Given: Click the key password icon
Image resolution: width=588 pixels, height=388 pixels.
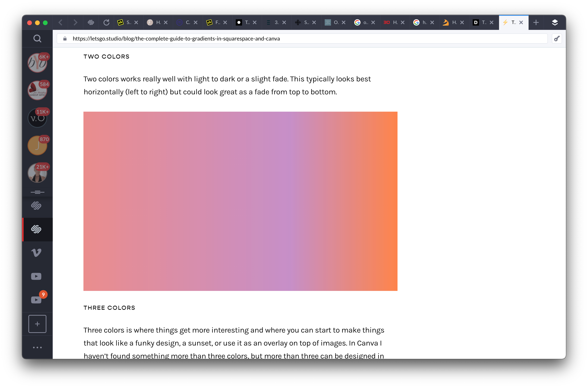Looking at the screenshot, I should point(557,39).
